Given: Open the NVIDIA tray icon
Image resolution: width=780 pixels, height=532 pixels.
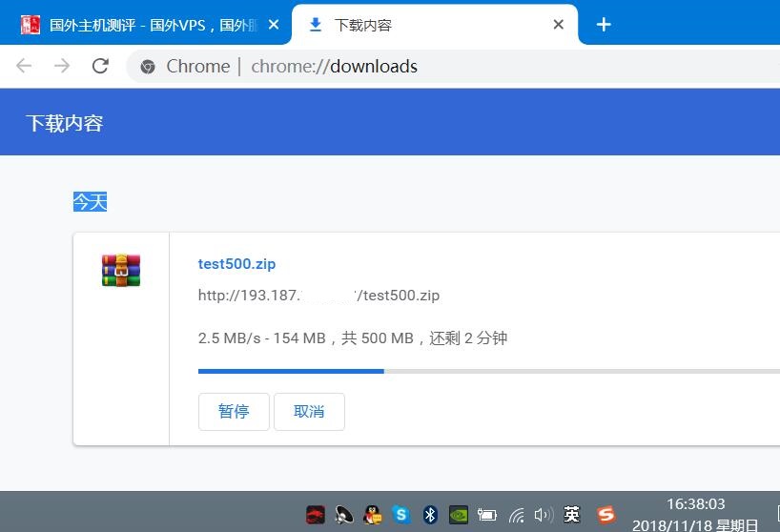Looking at the screenshot, I should click(459, 515).
